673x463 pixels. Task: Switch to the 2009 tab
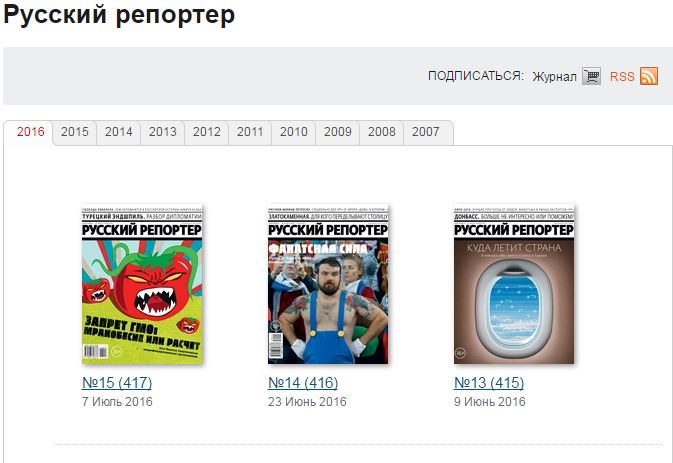click(338, 132)
